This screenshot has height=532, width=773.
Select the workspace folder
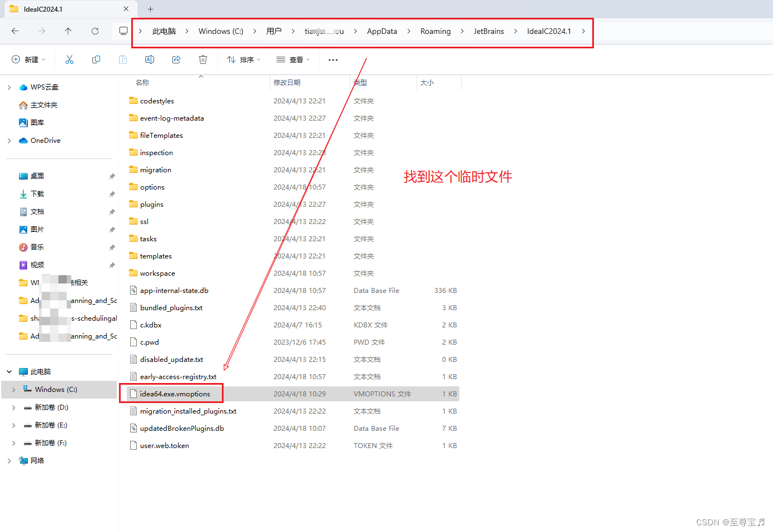click(x=157, y=274)
